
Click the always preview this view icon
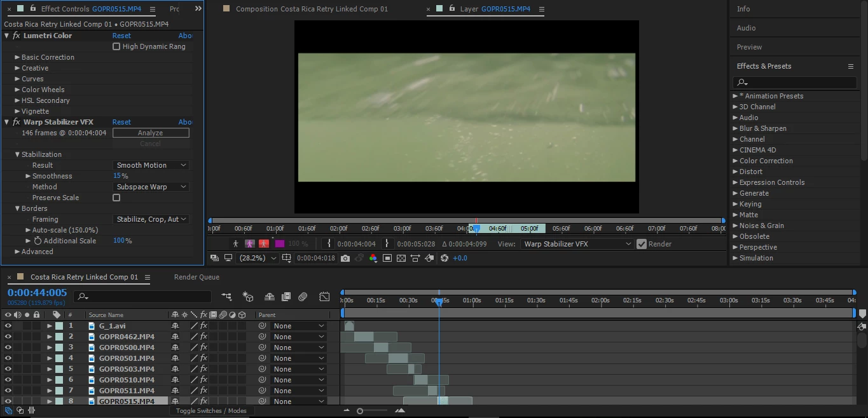coord(214,258)
